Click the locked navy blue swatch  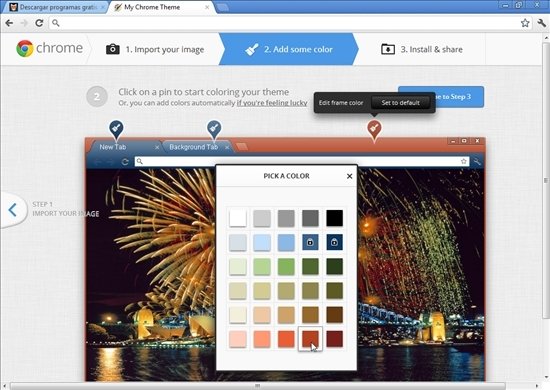point(334,242)
